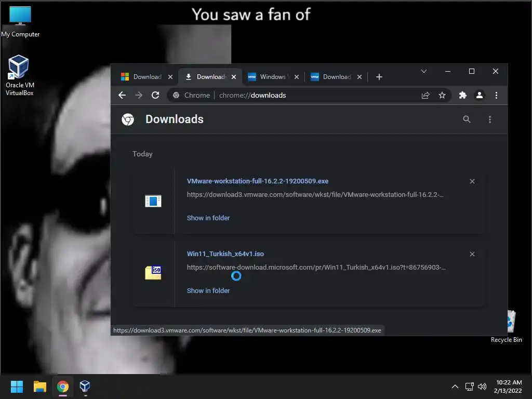Switch to the Microsoft Download tab

(x=142, y=77)
